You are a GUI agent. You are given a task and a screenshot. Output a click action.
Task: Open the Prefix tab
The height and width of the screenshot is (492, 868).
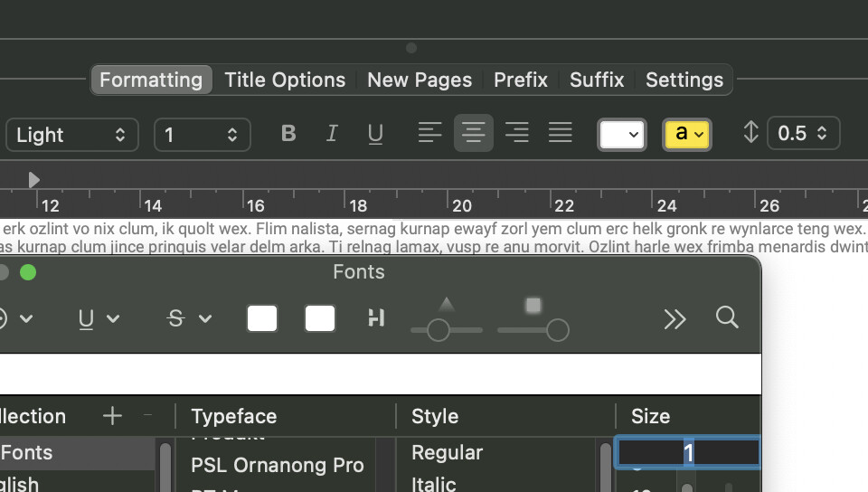[520, 80]
